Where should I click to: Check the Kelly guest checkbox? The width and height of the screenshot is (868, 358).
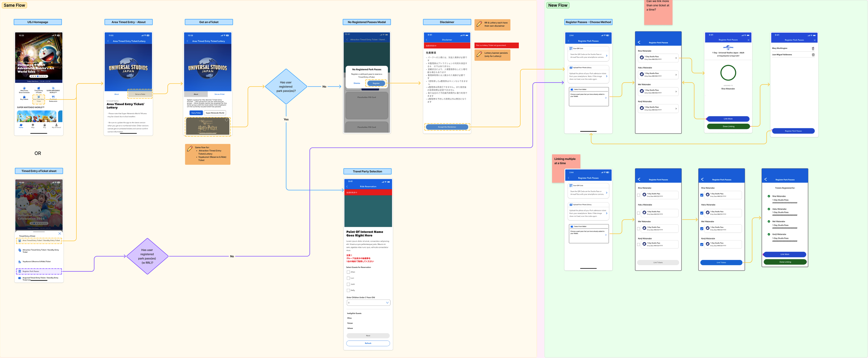[x=348, y=290]
